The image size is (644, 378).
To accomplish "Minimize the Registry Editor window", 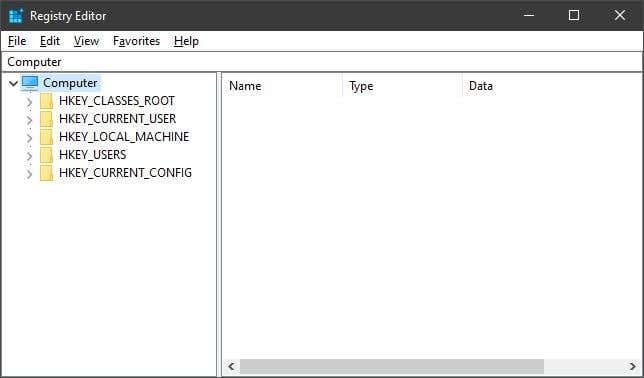I will point(529,16).
